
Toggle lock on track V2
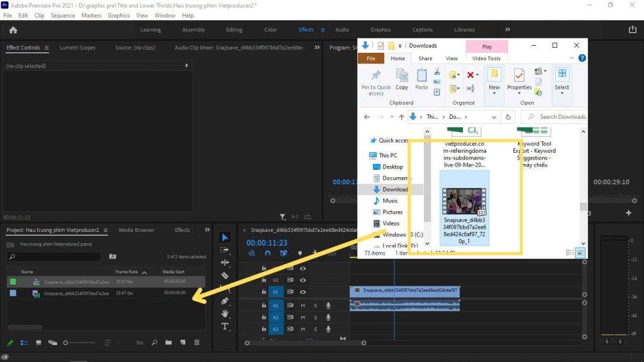pyautogui.click(x=264, y=280)
